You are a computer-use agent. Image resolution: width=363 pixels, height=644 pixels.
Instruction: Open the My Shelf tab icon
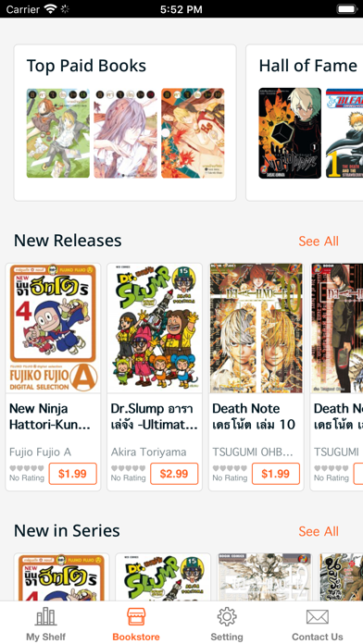click(45, 617)
